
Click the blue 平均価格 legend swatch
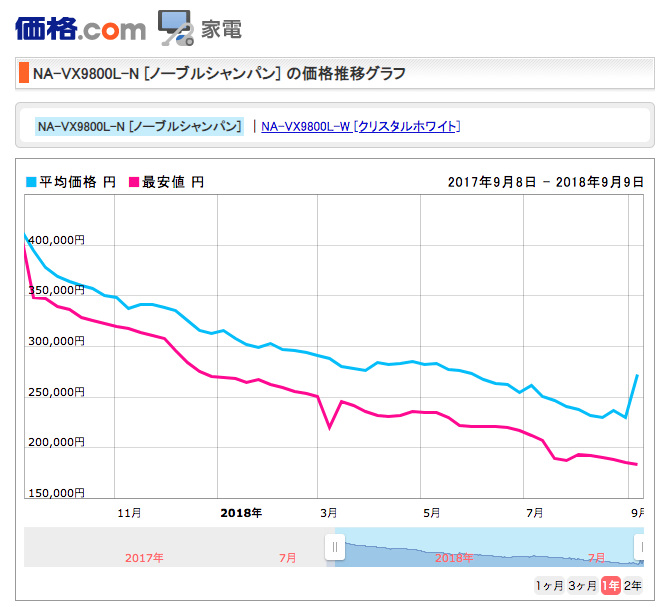click(x=31, y=182)
